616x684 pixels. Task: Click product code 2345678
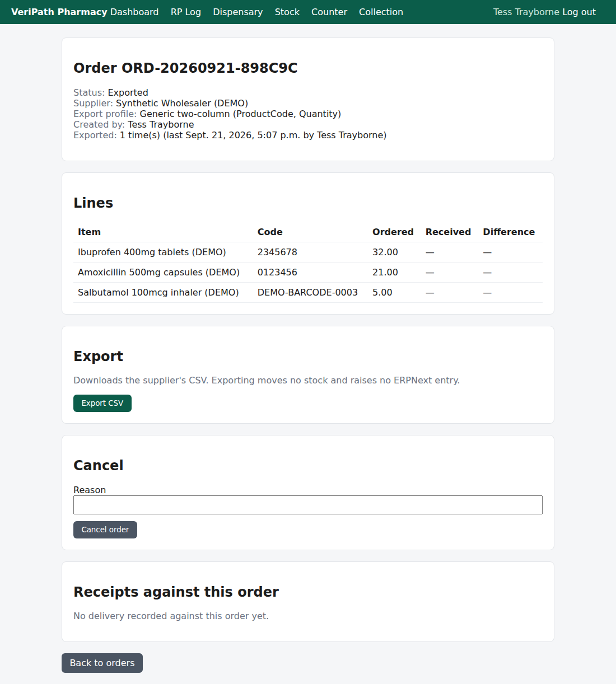pyautogui.click(x=277, y=252)
